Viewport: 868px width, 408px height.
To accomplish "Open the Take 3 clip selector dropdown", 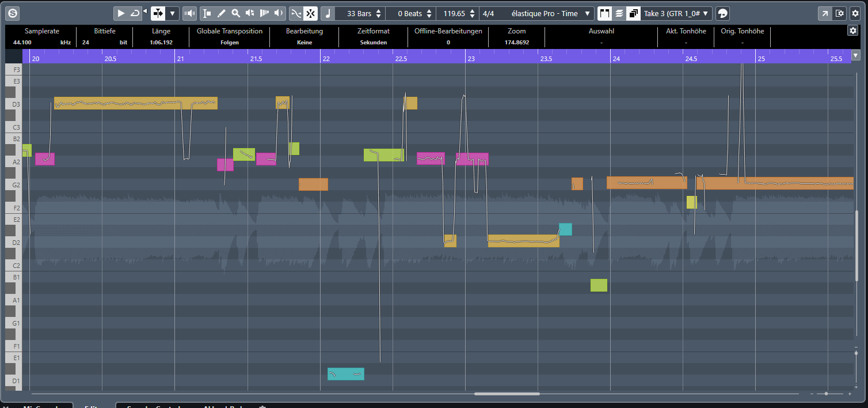I will click(676, 13).
